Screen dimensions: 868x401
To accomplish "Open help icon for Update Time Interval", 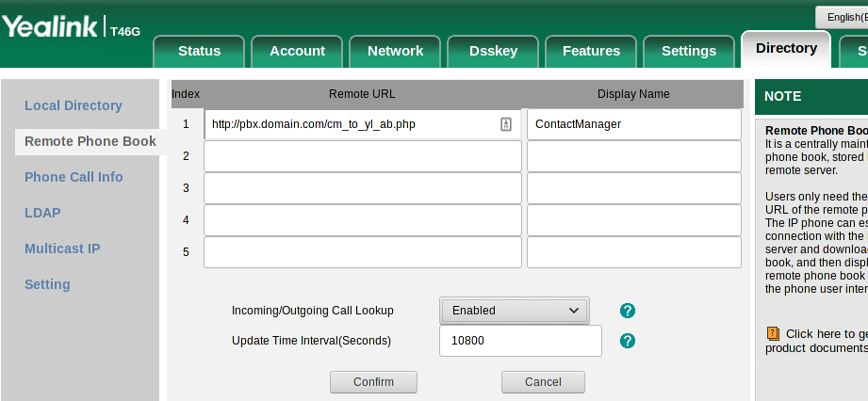I will 628,341.
